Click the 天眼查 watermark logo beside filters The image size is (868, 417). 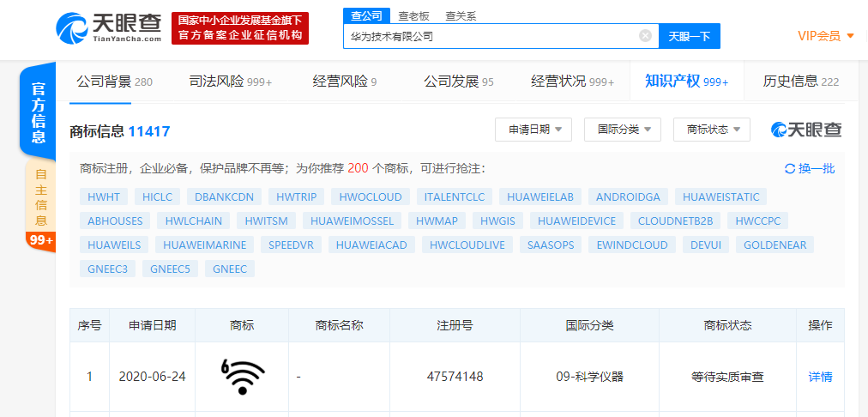coord(806,130)
